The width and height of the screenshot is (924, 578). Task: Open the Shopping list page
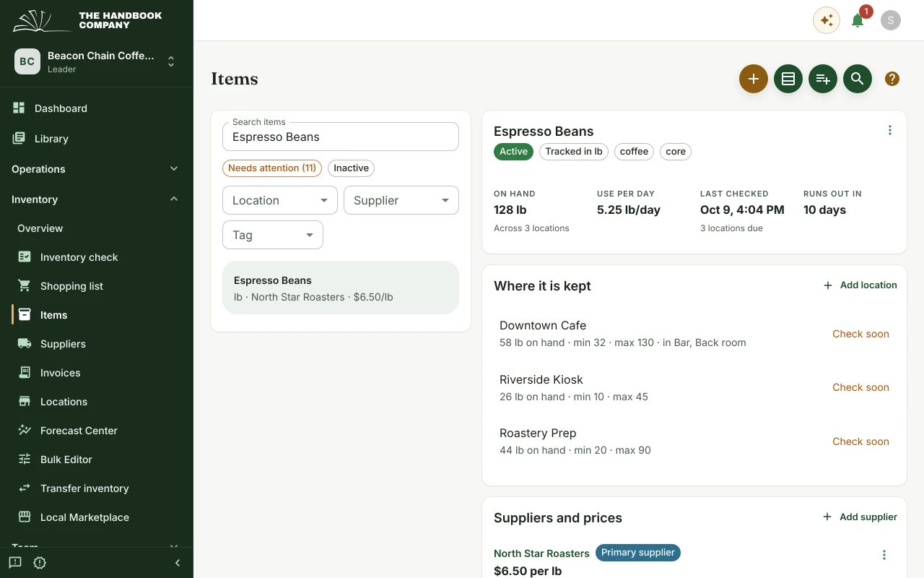[97, 286]
